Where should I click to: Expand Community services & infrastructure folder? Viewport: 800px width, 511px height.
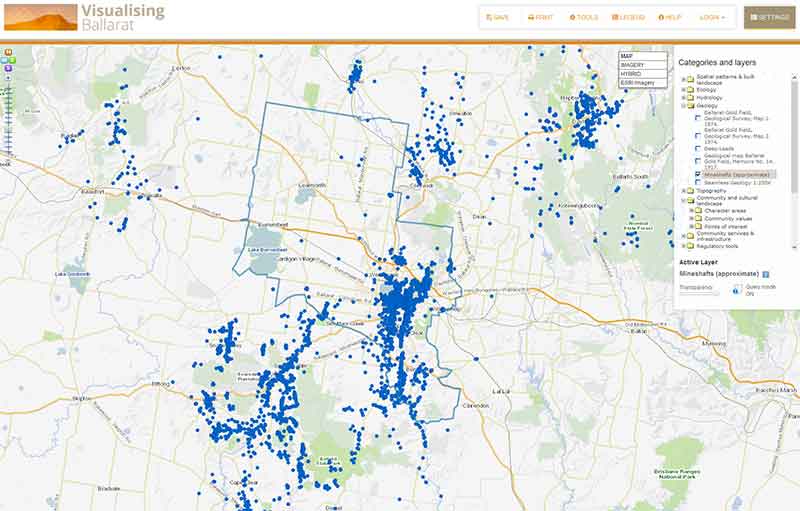tap(684, 236)
